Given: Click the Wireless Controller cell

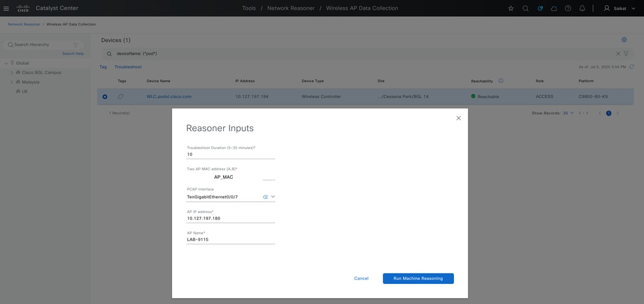Looking at the screenshot, I should (321, 97).
